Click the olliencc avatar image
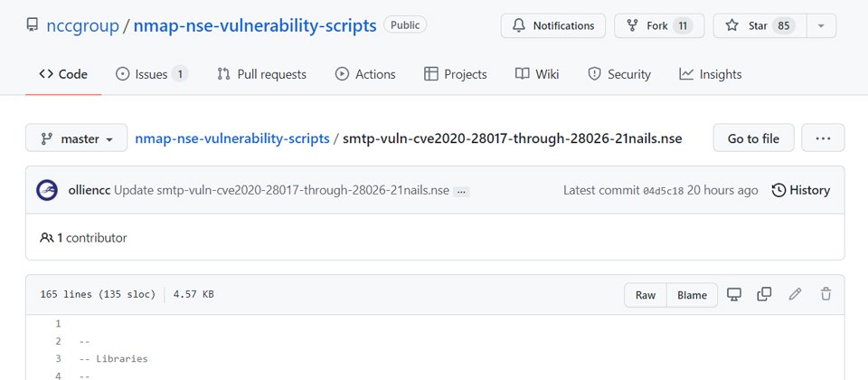868x380 pixels. click(x=47, y=190)
